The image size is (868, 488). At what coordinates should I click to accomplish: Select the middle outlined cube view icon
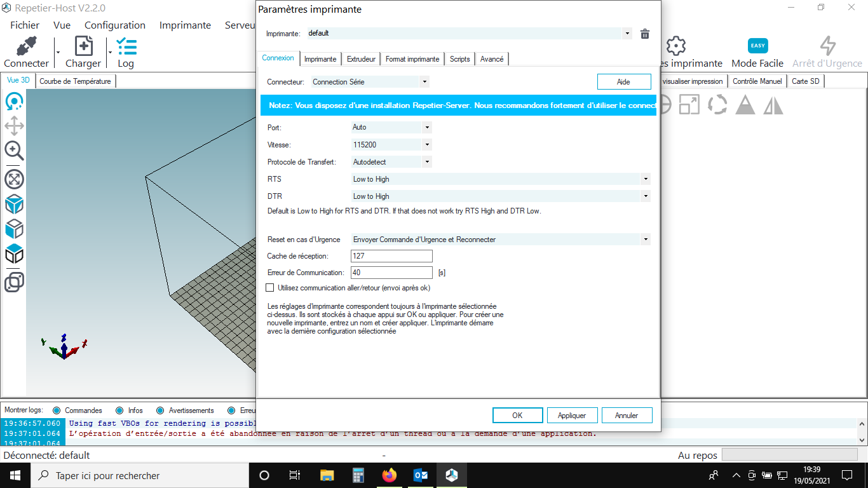click(x=14, y=229)
